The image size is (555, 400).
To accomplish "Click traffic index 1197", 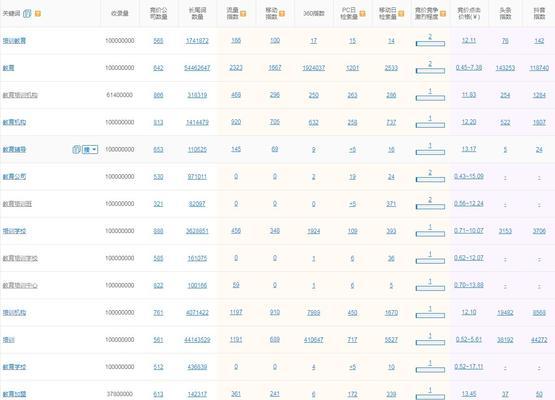I will 236,312.
